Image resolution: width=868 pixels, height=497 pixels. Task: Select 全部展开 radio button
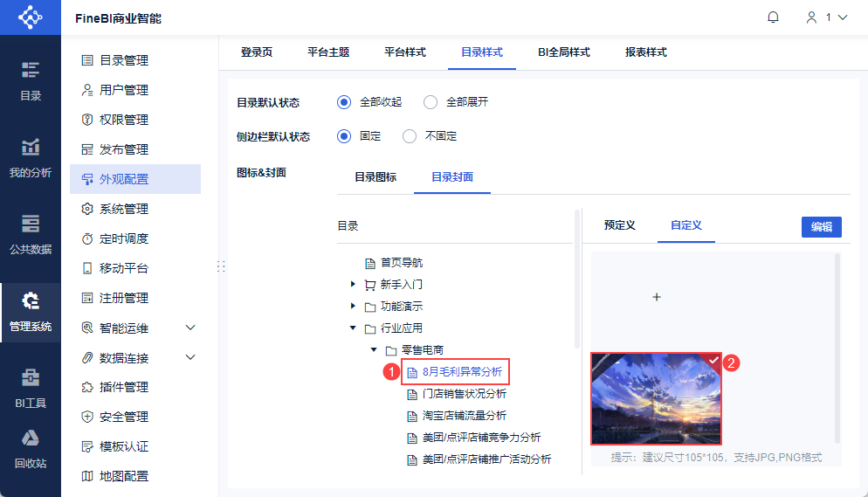point(431,102)
